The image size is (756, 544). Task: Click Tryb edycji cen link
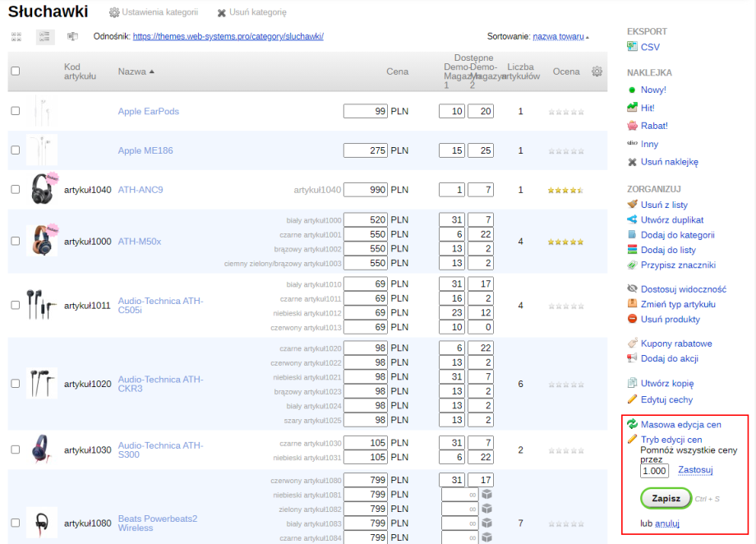(671, 440)
